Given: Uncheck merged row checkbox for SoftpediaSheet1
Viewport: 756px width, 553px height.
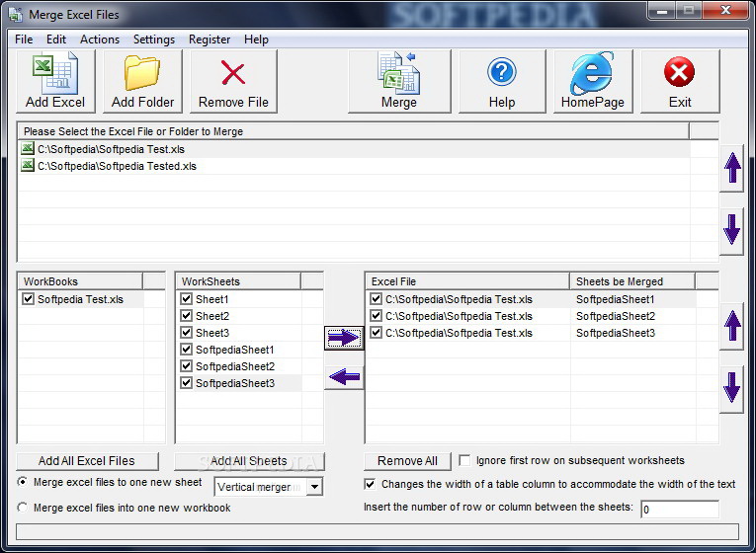Looking at the screenshot, I should coord(377,298).
